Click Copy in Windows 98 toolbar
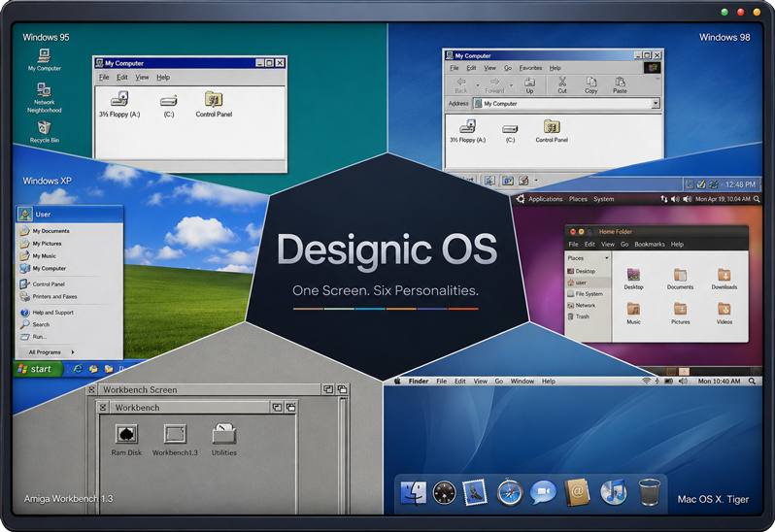The height and width of the screenshot is (532, 775). pyautogui.click(x=590, y=85)
